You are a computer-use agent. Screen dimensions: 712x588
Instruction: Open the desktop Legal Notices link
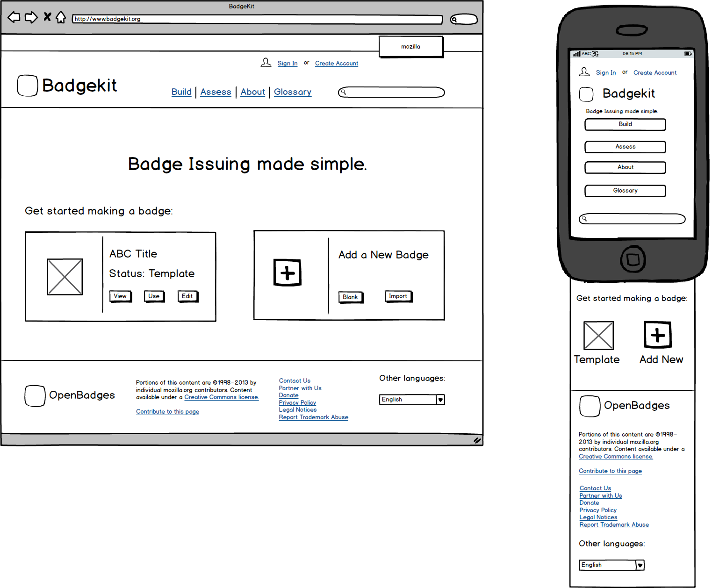pyautogui.click(x=298, y=410)
